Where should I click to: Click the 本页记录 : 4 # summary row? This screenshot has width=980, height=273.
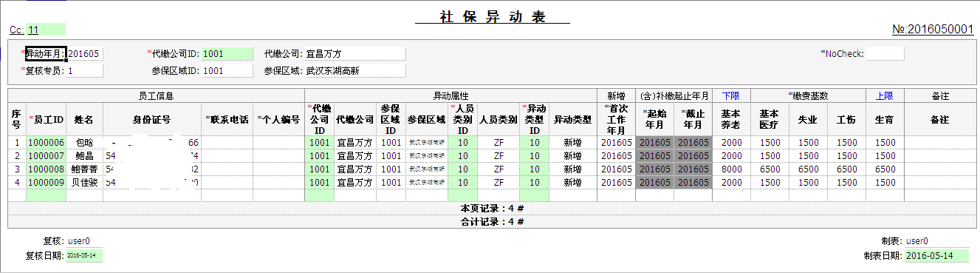pyautogui.click(x=491, y=208)
